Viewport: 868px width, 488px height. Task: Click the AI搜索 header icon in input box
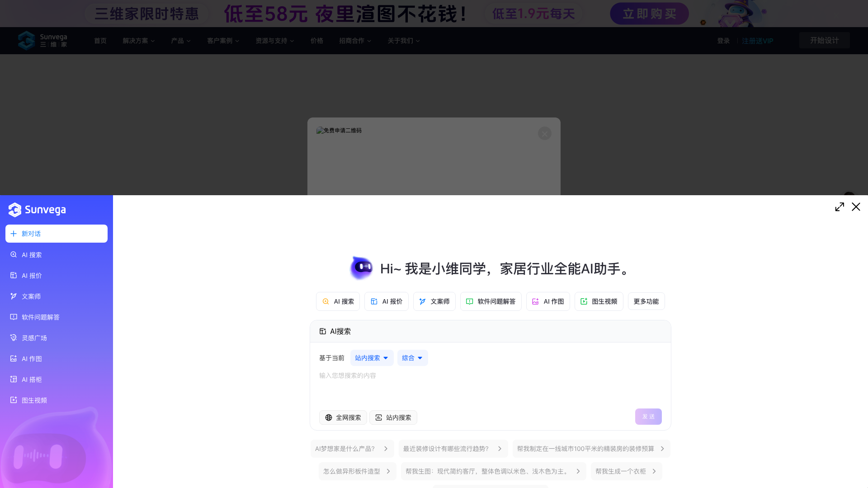pos(323,331)
